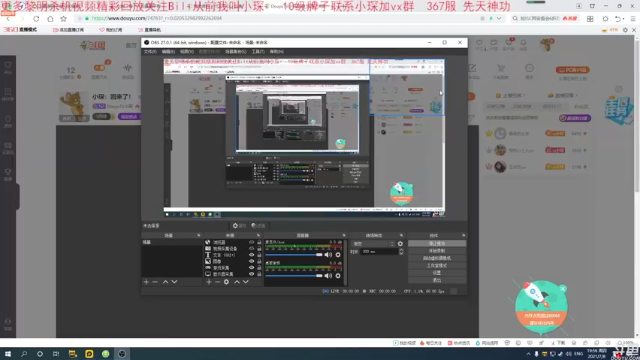Open the scene transition type dropdown

(373, 244)
